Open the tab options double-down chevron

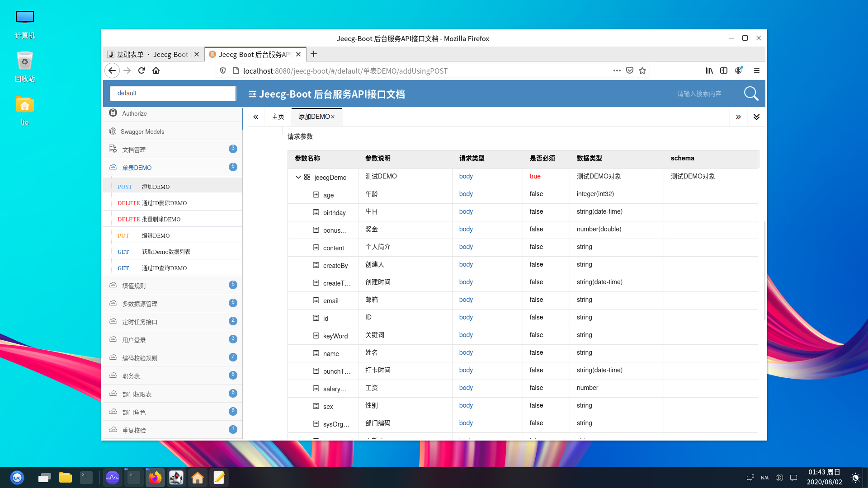pos(756,117)
